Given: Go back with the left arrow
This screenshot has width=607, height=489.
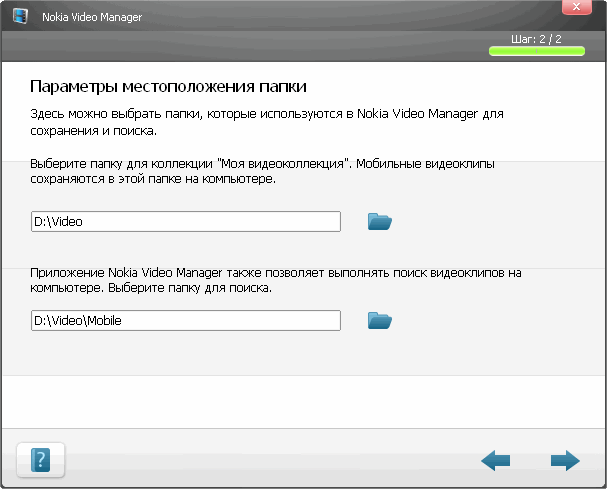Looking at the screenshot, I should point(495,460).
